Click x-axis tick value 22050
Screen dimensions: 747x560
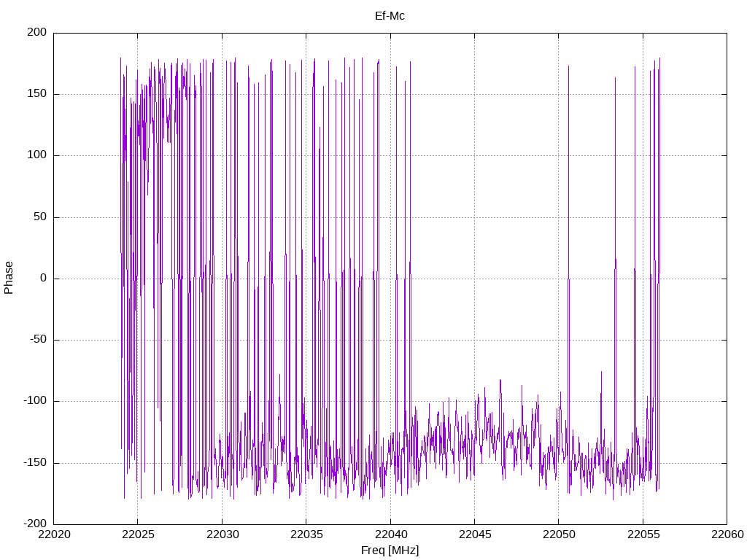[x=559, y=534]
